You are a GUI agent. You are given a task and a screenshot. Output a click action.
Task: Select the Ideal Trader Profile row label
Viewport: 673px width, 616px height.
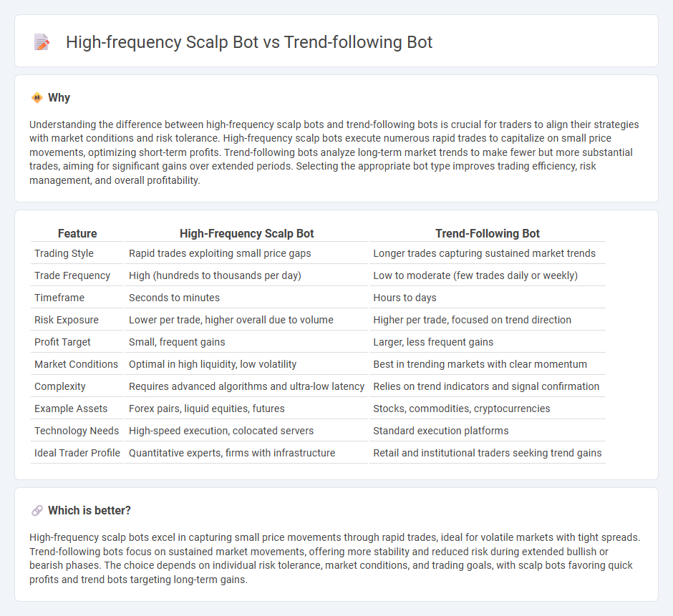click(77, 453)
